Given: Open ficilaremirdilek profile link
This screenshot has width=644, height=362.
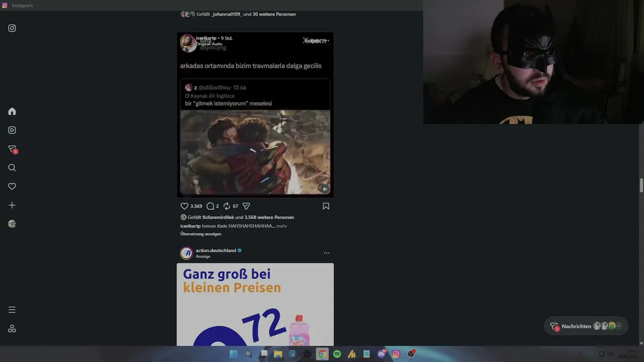Looking at the screenshot, I should pos(218,217).
